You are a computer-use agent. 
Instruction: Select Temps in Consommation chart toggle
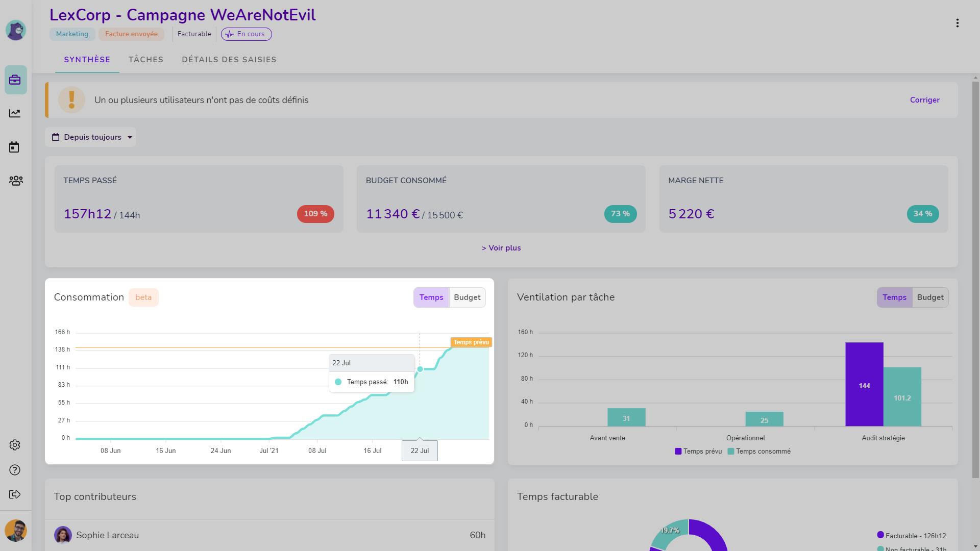coord(431,297)
